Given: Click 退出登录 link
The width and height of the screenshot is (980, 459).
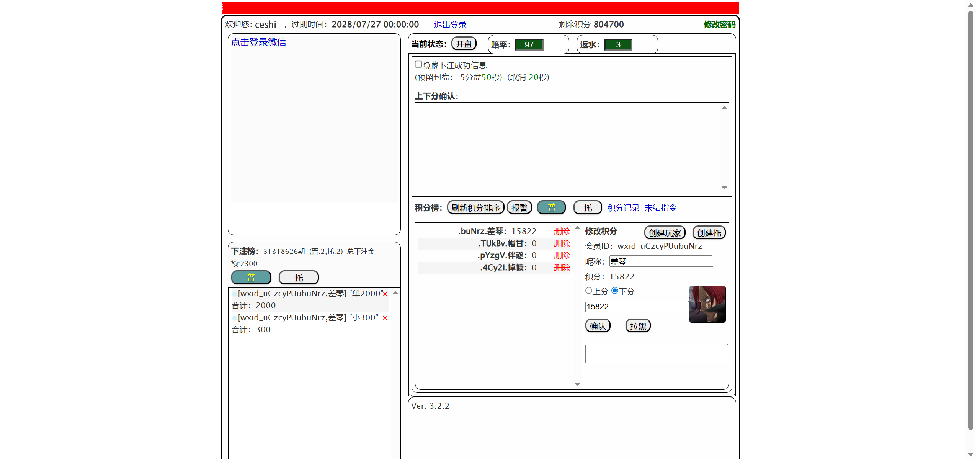Looking at the screenshot, I should (x=450, y=25).
